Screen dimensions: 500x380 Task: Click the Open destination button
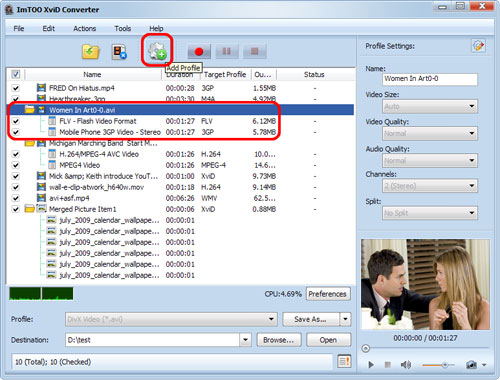(328, 340)
